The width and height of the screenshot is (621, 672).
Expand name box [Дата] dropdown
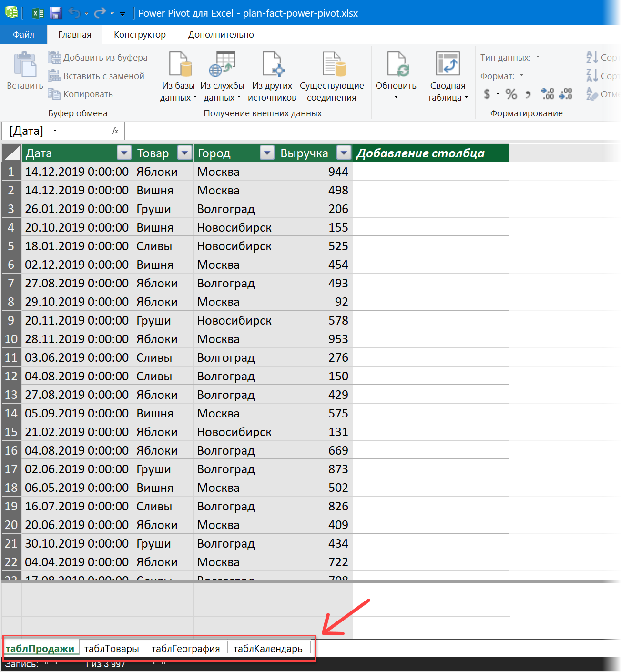[55, 131]
